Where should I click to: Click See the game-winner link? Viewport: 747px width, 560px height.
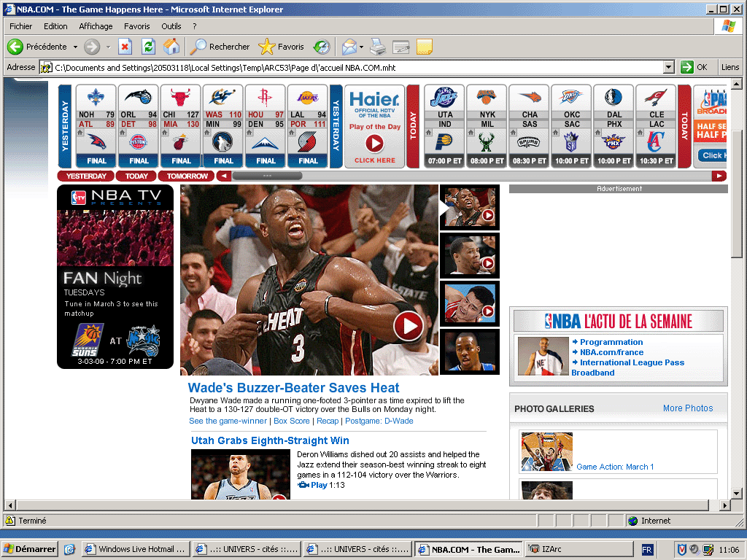click(228, 421)
